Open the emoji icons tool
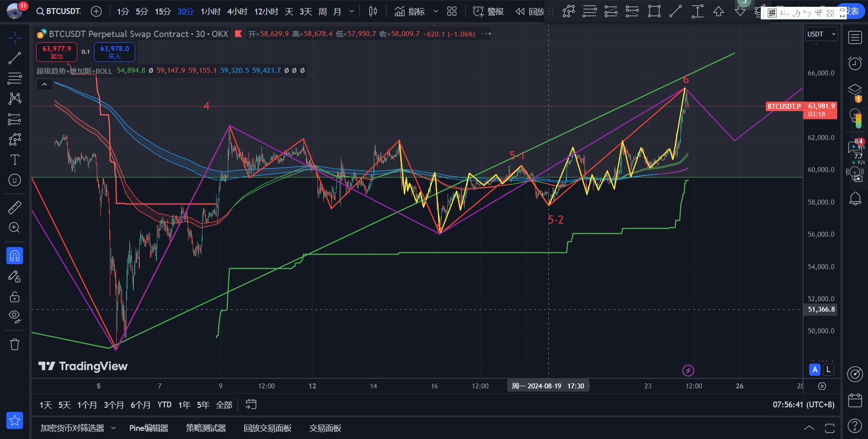The width and height of the screenshot is (868, 439). [14, 180]
